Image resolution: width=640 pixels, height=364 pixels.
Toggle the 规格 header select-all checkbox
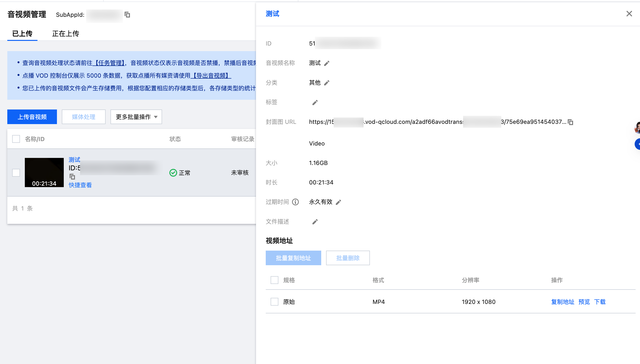pyautogui.click(x=274, y=280)
